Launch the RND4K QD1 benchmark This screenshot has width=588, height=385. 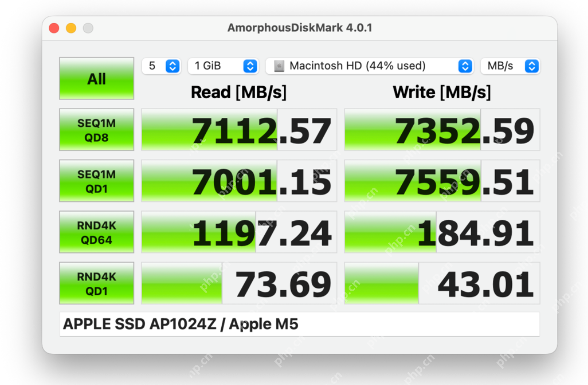pos(96,283)
